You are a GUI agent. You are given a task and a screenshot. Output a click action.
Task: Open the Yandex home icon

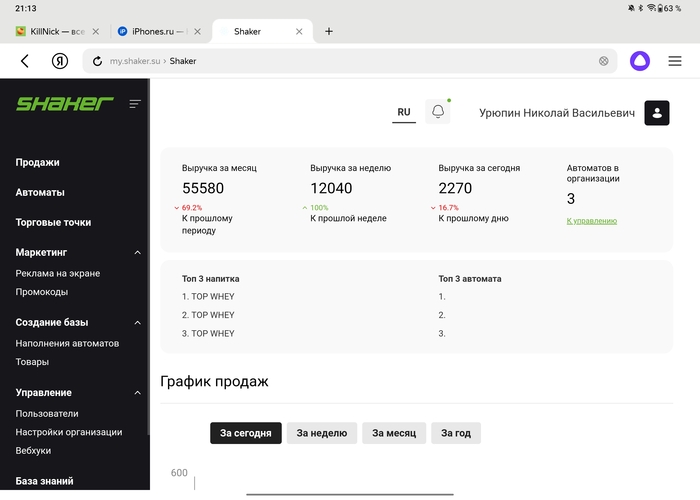point(60,61)
